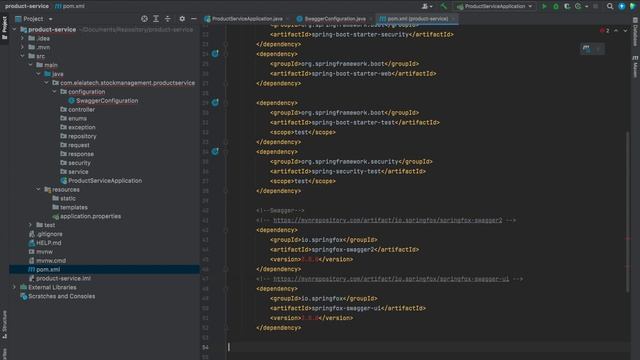The height and width of the screenshot is (360, 640).
Task: Click pom.xml breadcrumb in navigation bar
Action: point(70,6)
